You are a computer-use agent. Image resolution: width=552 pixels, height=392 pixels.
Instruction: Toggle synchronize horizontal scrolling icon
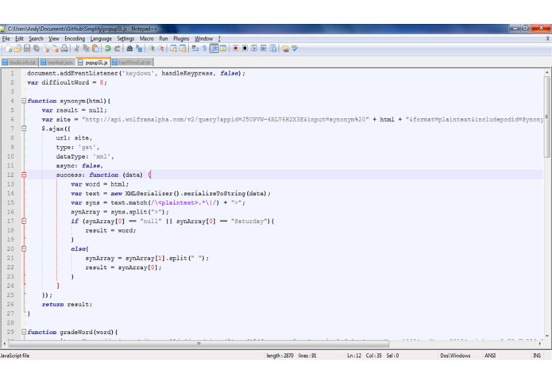[183, 48]
